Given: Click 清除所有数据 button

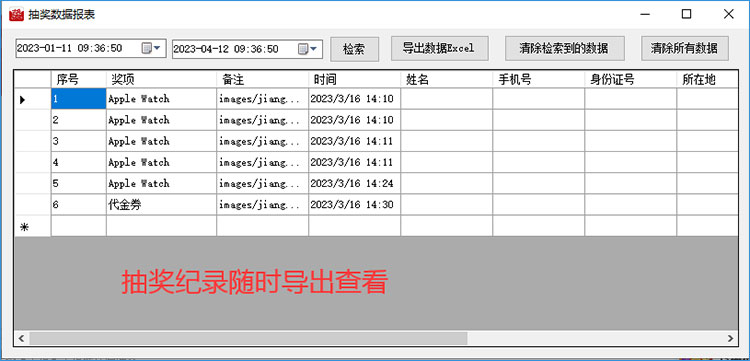Looking at the screenshot, I should coord(684,48).
